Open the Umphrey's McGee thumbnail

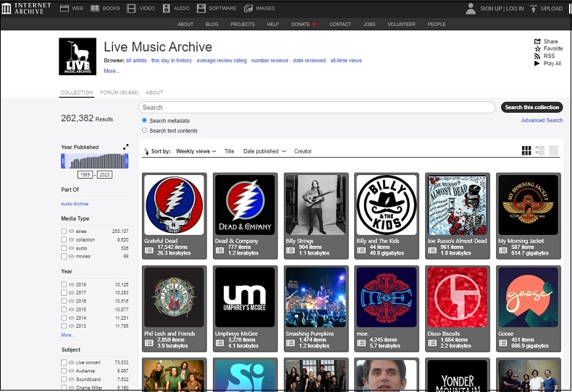[x=245, y=297]
